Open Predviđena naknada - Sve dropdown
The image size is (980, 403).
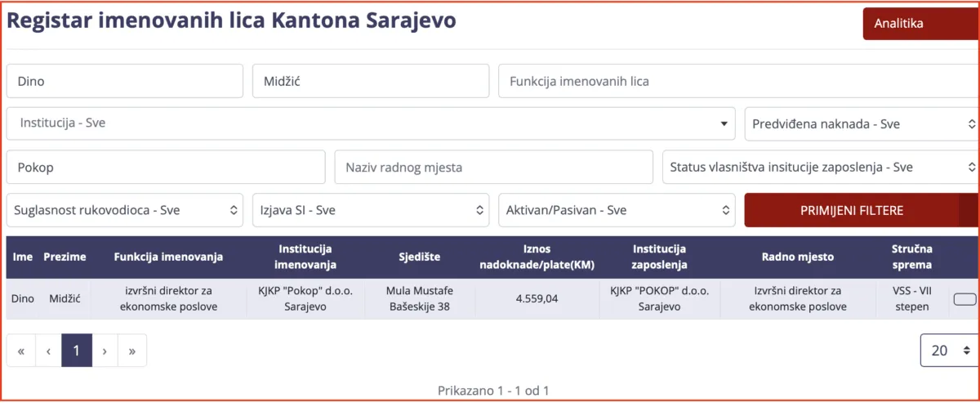point(862,123)
